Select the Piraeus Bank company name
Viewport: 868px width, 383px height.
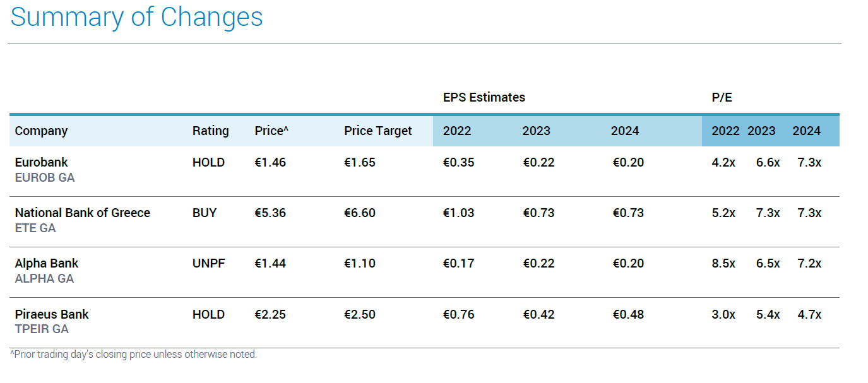(x=52, y=314)
